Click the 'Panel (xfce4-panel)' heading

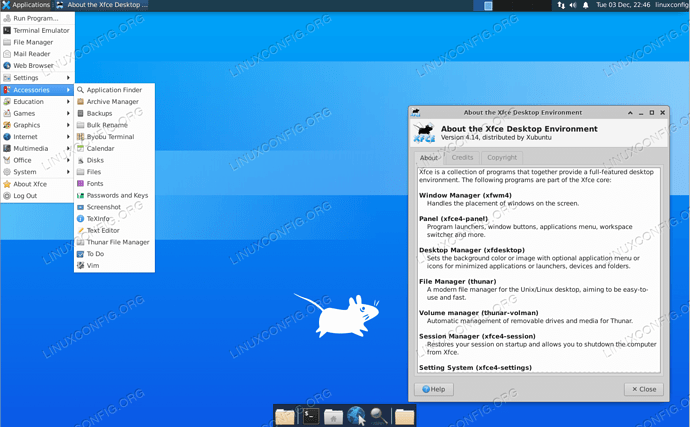click(453, 219)
